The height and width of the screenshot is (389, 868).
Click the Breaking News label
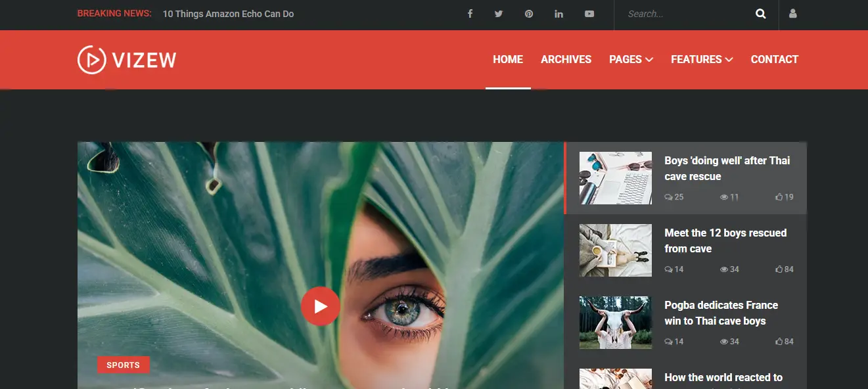[x=114, y=13]
